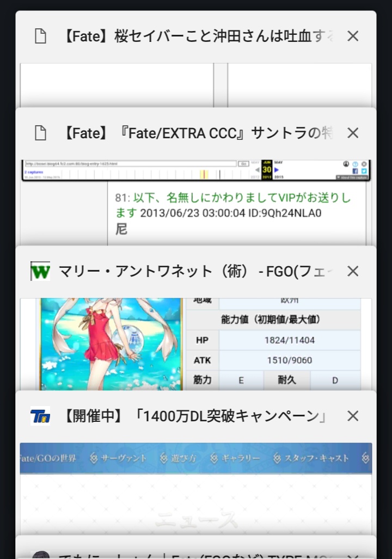Close the マリー・アントワネット tab
Viewport: 392px width, 559px height.
pyautogui.click(x=353, y=271)
